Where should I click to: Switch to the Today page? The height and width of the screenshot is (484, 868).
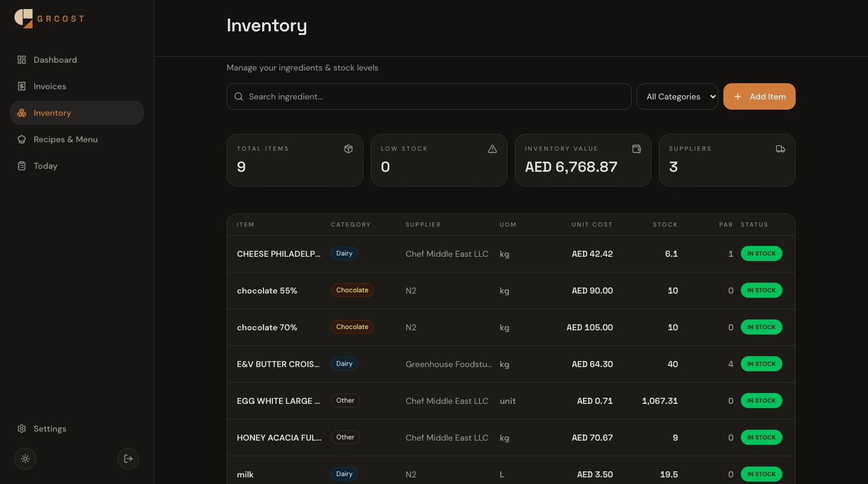pyautogui.click(x=77, y=166)
